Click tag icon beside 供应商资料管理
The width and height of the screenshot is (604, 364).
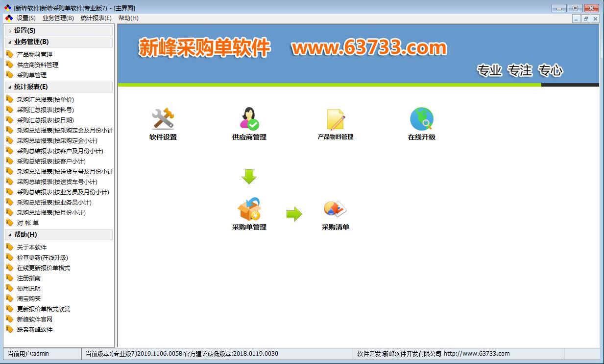coord(9,65)
